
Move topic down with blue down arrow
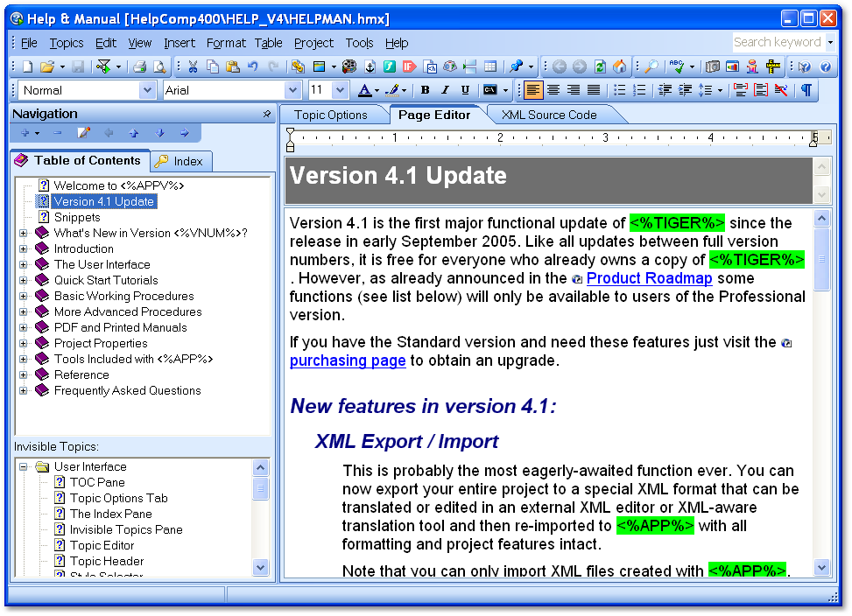[x=159, y=133]
